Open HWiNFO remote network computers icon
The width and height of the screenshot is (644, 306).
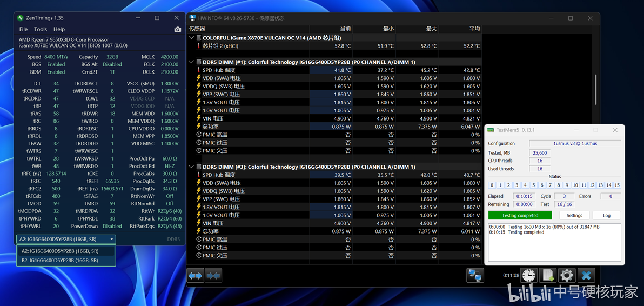click(475, 275)
